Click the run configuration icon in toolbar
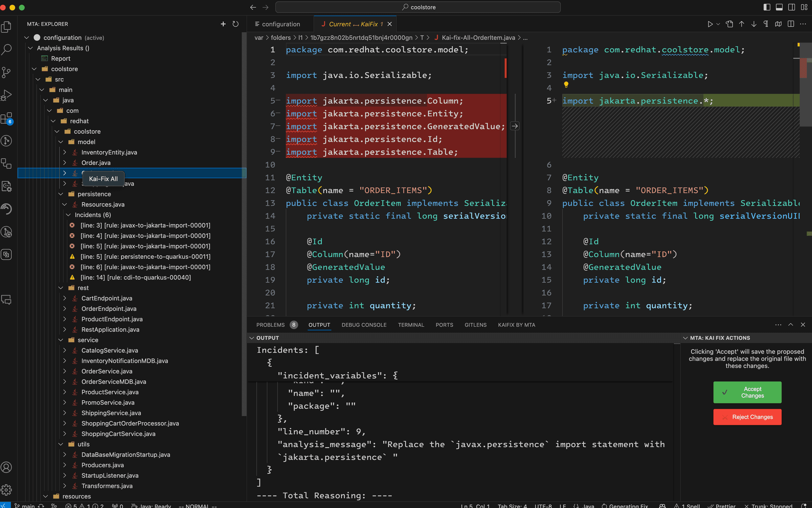The image size is (812, 508). pyautogui.click(x=710, y=24)
